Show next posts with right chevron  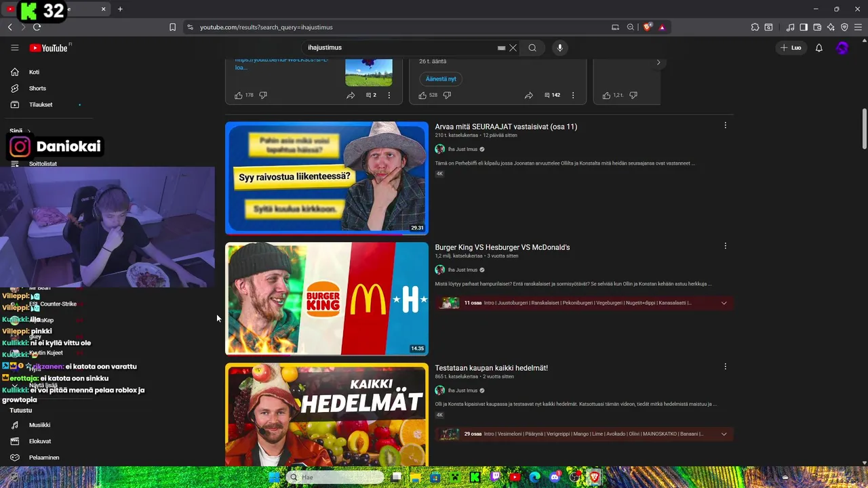pyautogui.click(x=658, y=62)
